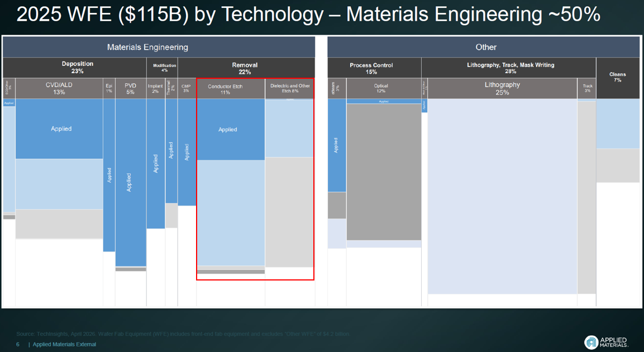Select Dielectric and Other Etch 8% header

[x=289, y=89]
